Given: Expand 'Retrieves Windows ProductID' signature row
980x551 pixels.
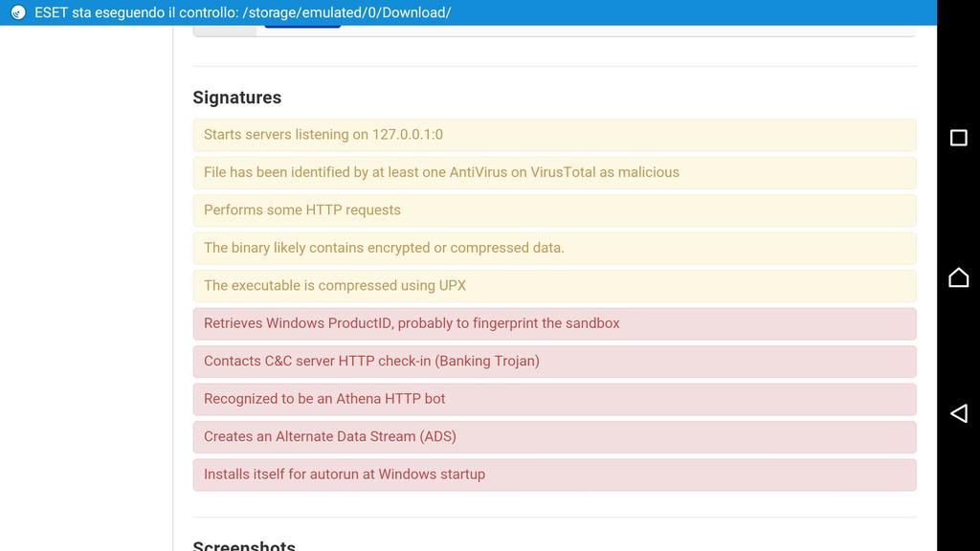Looking at the screenshot, I should [x=554, y=323].
